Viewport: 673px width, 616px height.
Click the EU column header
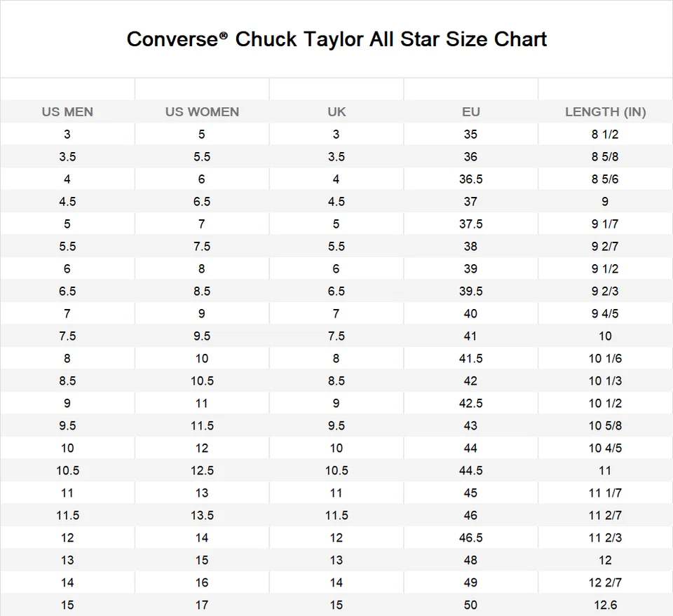tap(470, 112)
